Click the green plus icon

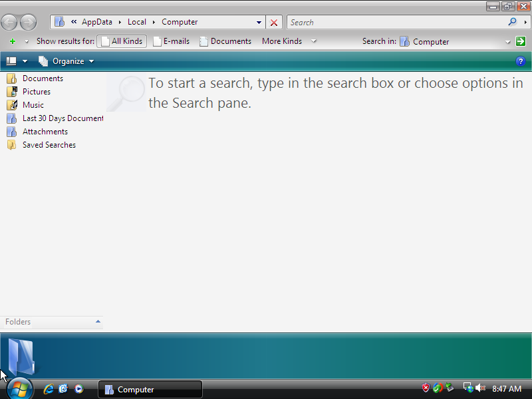(12, 41)
